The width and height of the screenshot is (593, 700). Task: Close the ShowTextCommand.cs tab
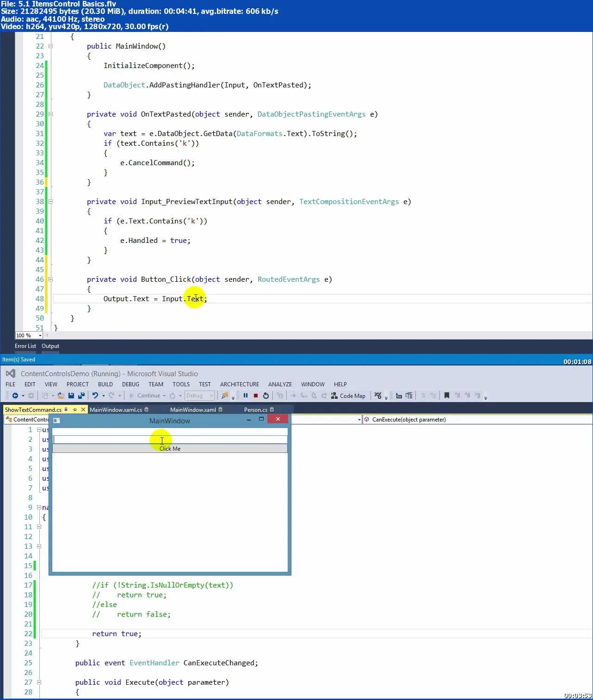83,409
